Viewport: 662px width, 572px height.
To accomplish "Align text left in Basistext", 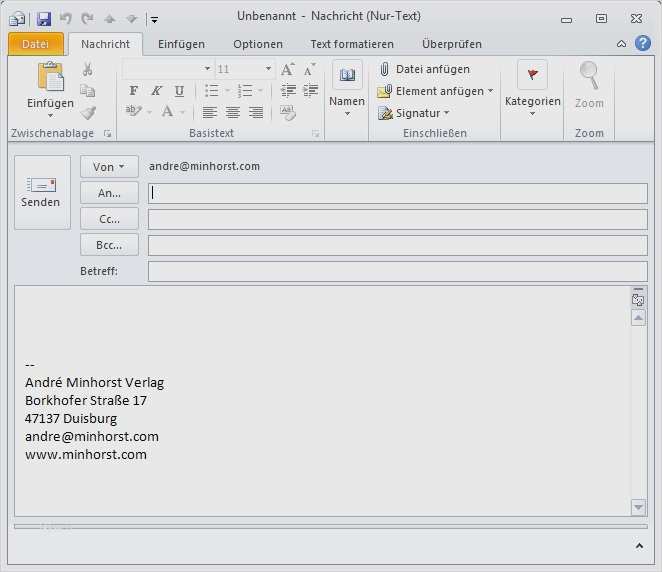I will (x=209, y=112).
